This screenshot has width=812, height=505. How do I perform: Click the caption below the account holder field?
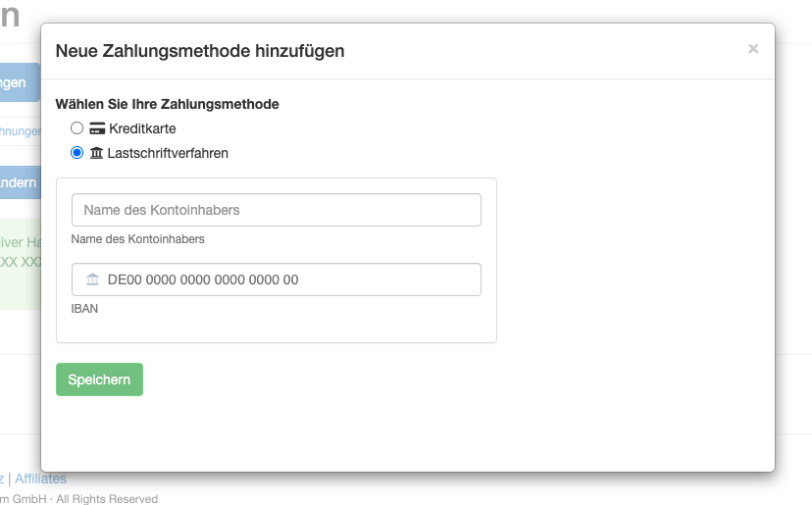[x=138, y=238]
